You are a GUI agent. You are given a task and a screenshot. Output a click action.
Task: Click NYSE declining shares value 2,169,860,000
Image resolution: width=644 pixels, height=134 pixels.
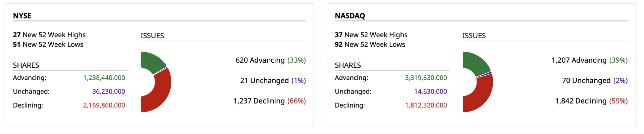pos(104,105)
